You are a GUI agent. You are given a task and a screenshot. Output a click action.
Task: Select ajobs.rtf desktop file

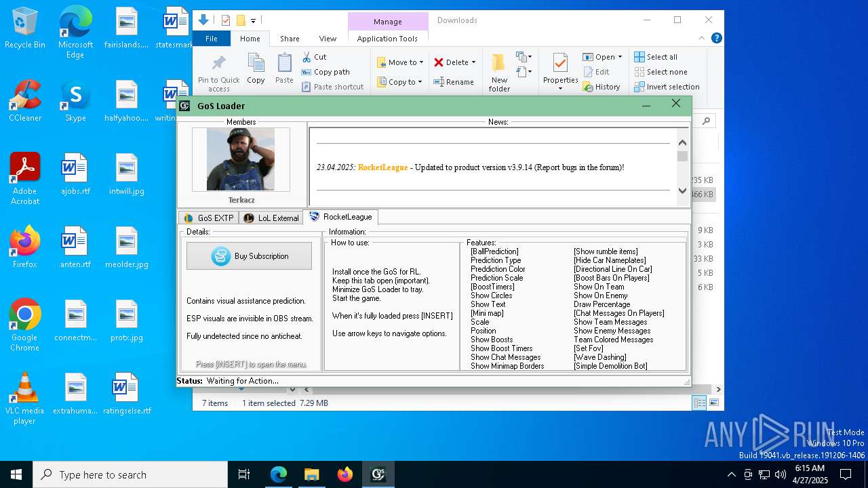pos(75,174)
